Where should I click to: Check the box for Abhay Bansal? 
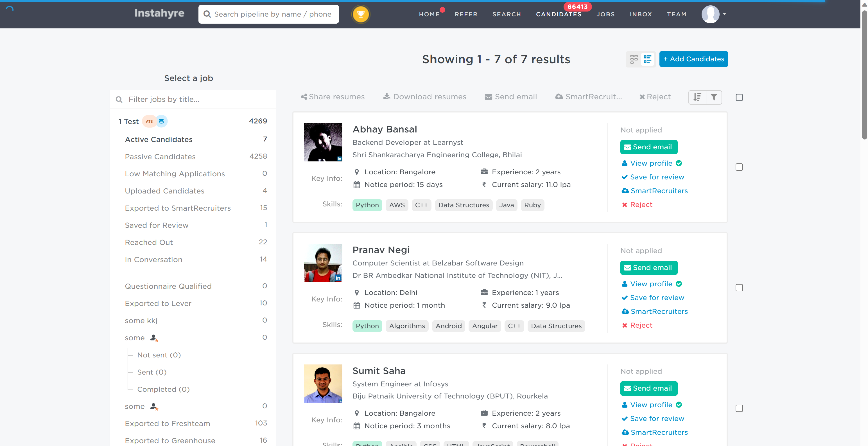point(739,167)
